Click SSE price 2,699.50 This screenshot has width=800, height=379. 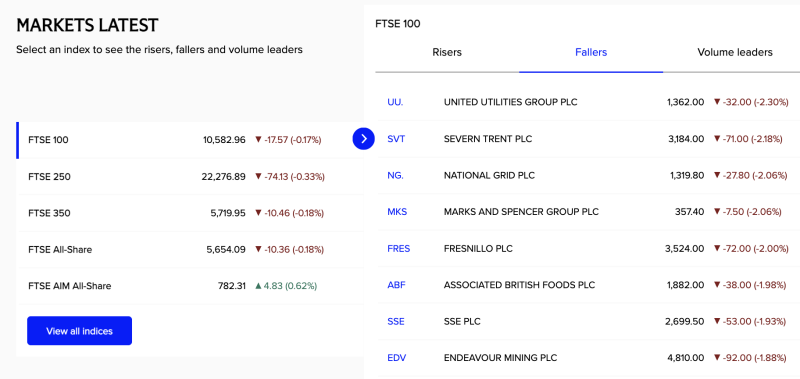click(x=685, y=321)
